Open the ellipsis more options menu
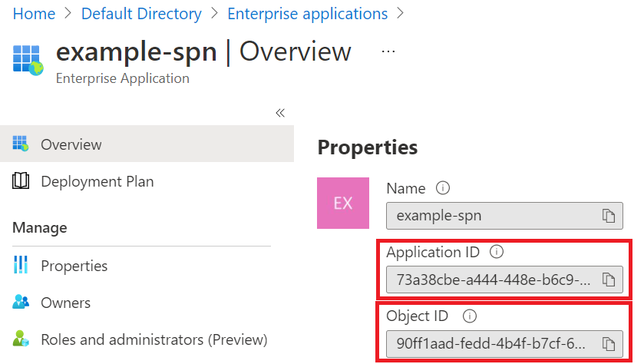Image resolution: width=644 pixels, height=364 pixels. (x=388, y=51)
